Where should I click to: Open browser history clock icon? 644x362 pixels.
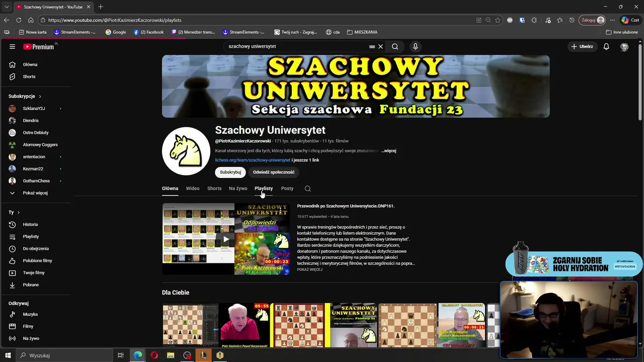(x=572, y=20)
